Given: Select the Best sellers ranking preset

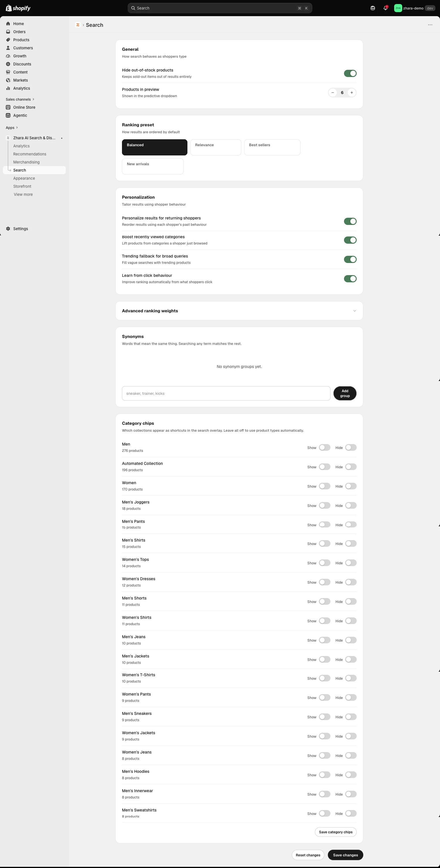Looking at the screenshot, I should click(x=272, y=147).
